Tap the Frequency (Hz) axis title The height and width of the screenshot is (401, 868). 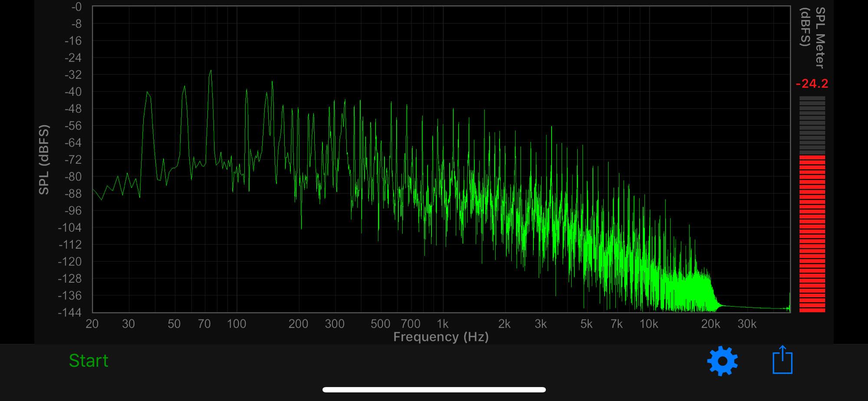441,337
